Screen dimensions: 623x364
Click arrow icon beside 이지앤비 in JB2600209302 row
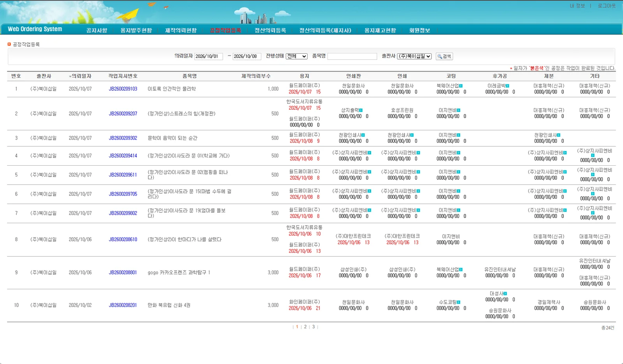[459, 135]
